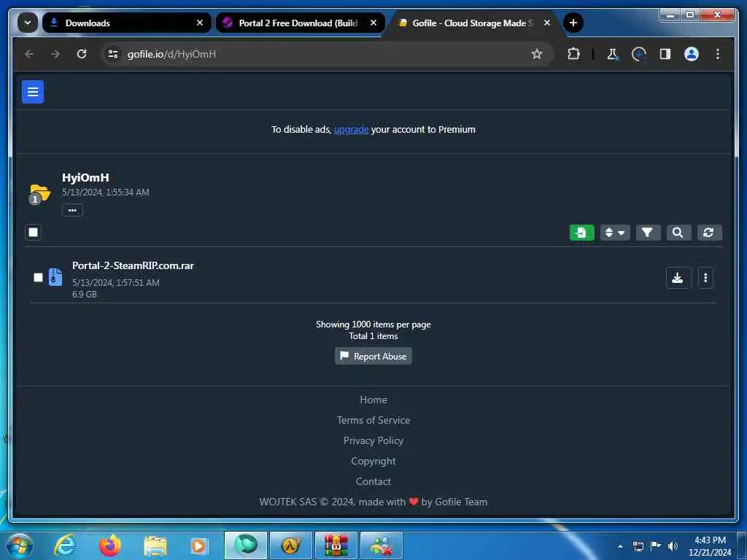The image size is (747, 560).
Task: Open the Copyright footer link
Action: tap(373, 461)
